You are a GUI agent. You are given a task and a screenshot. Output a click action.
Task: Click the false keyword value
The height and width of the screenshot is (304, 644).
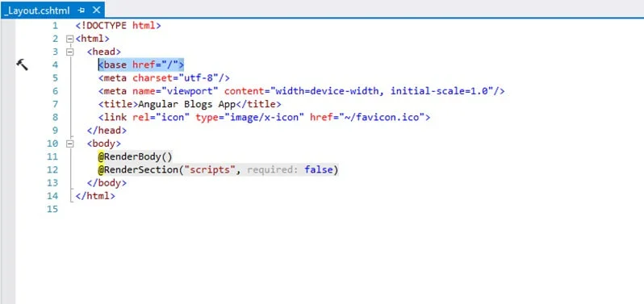[x=319, y=170]
